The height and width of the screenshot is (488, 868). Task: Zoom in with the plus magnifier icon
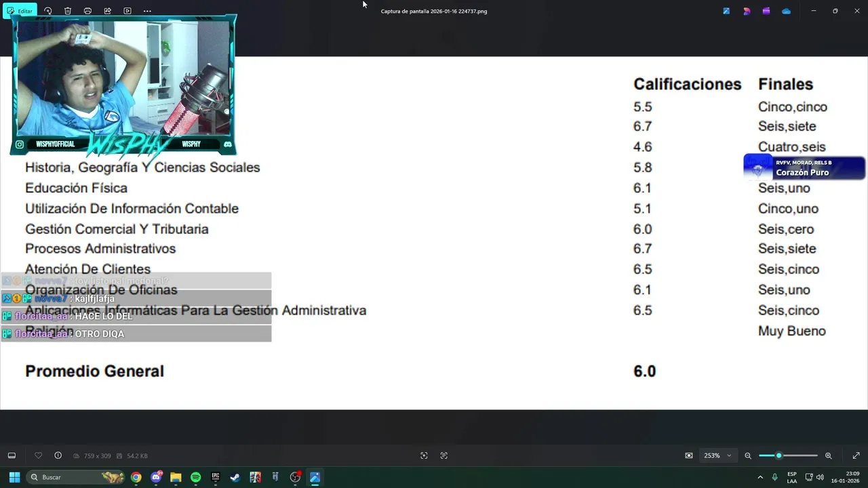click(x=828, y=455)
